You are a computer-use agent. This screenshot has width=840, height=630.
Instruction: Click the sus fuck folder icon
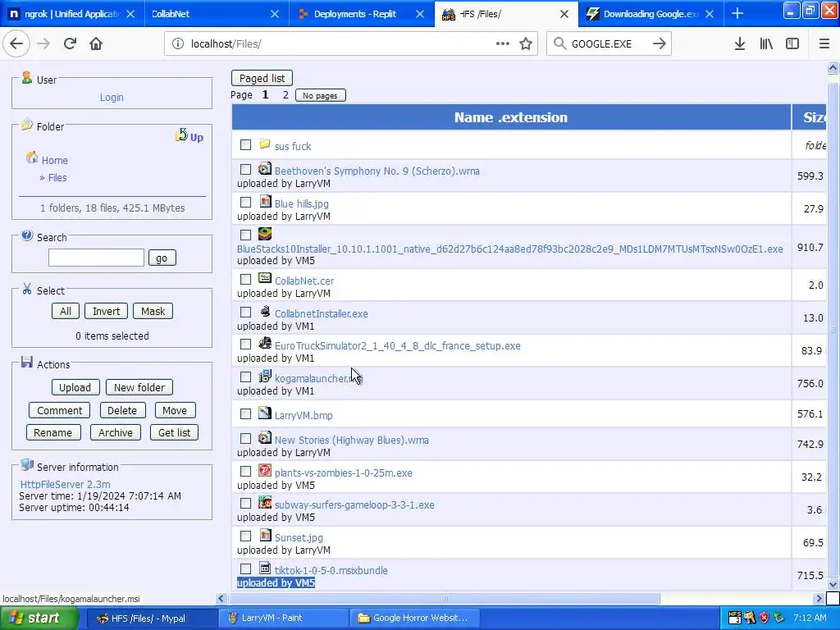[x=265, y=144]
